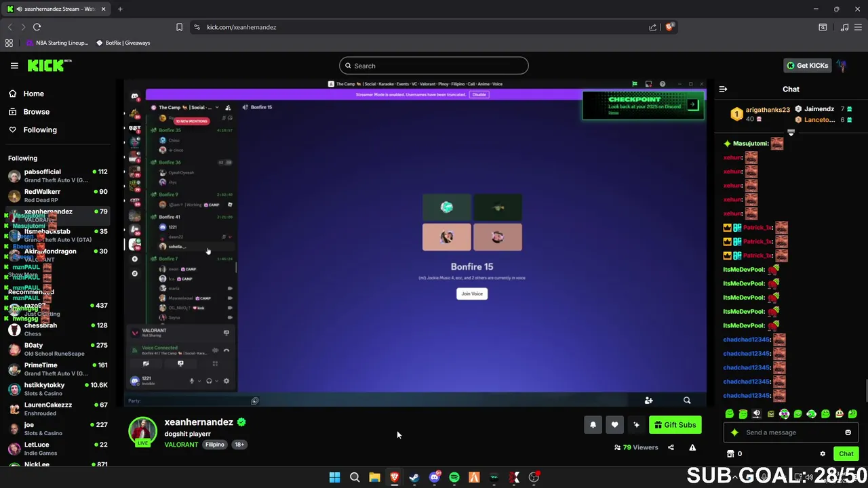Select Bonfire 7 voice channel
This screenshot has width=868, height=488.
168,259
